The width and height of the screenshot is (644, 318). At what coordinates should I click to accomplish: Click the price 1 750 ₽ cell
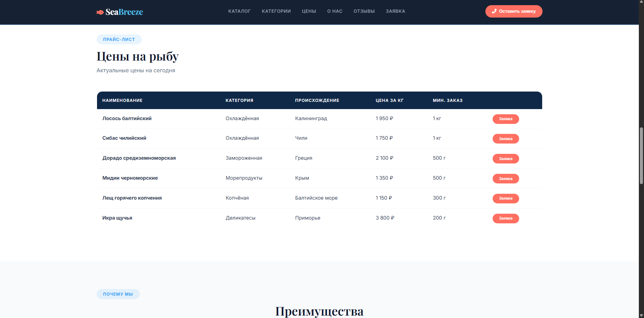(x=384, y=138)
